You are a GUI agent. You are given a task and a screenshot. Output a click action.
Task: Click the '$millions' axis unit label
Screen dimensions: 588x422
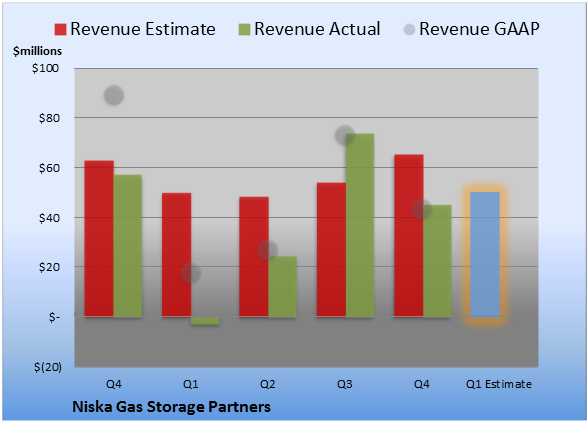coord(37,51)
